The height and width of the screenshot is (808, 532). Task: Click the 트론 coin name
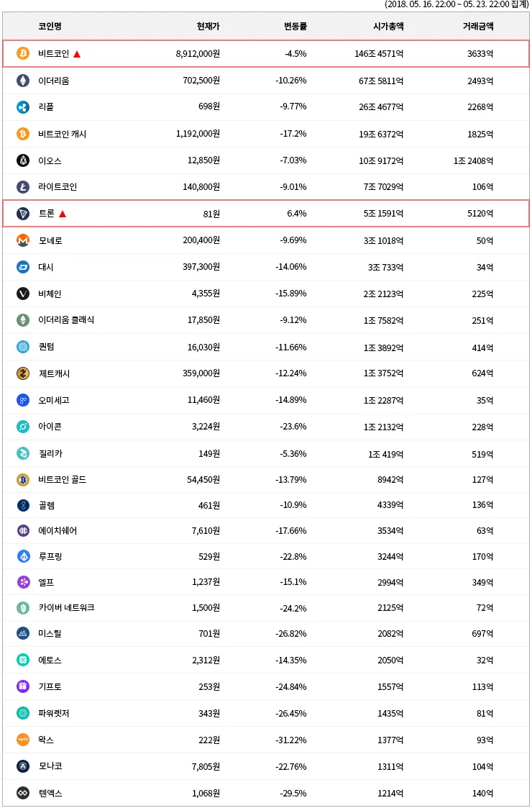coord(46,214)
